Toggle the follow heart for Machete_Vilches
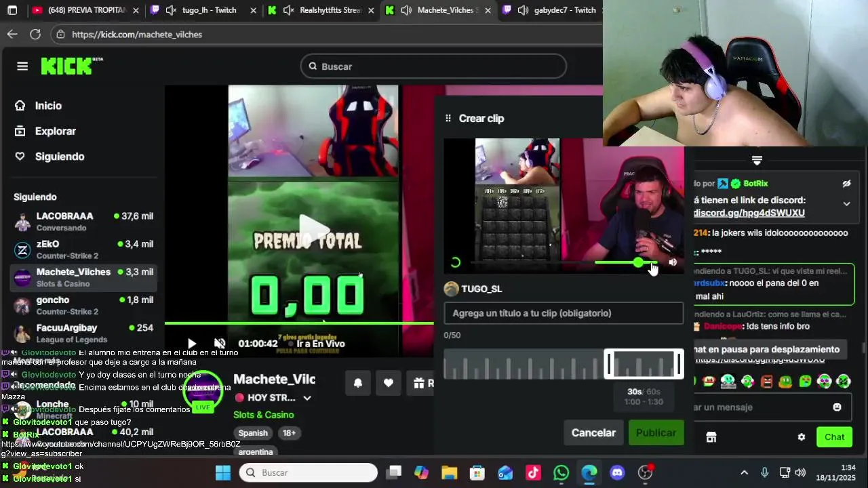 coord(389,383)
